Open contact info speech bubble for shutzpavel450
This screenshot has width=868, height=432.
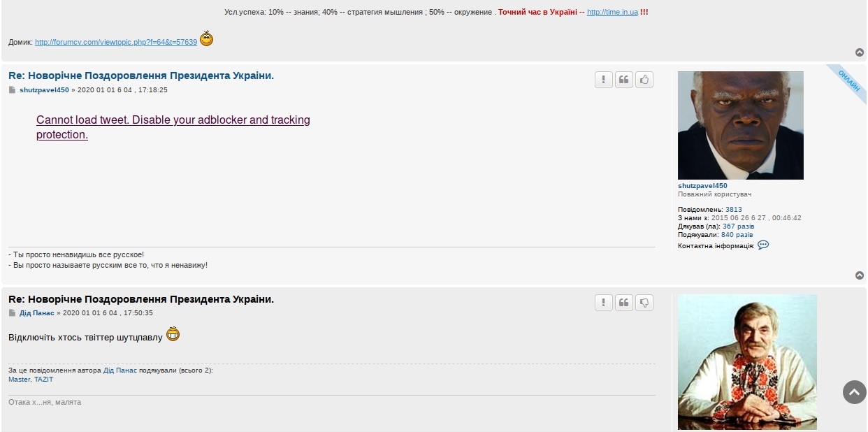coord(763,245)
